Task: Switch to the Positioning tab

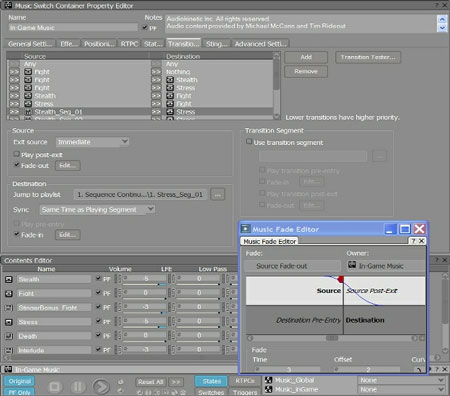Action: click(x=99, y=44)
